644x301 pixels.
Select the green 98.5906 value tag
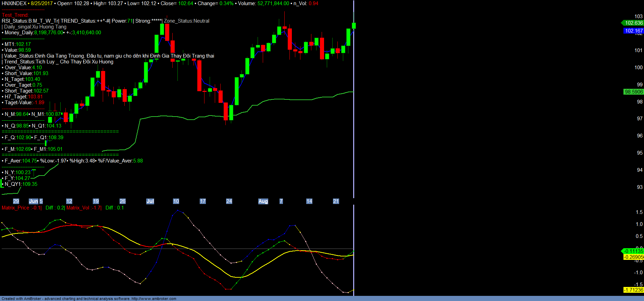click(633, 92)
